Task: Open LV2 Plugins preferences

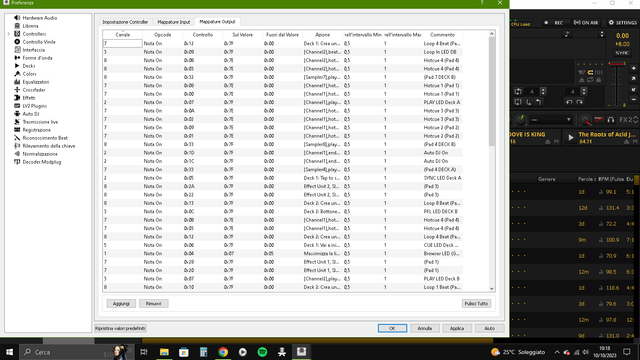Action: coord(31,106)
